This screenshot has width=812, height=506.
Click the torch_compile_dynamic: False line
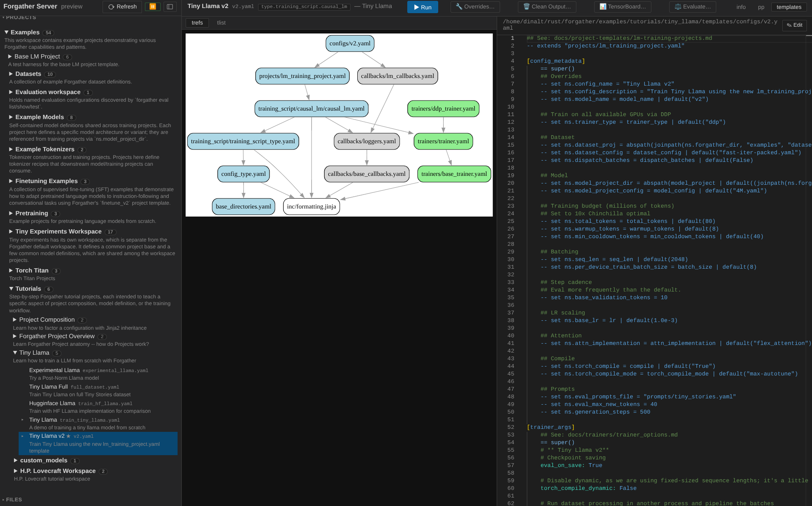[x=588, y=488]
